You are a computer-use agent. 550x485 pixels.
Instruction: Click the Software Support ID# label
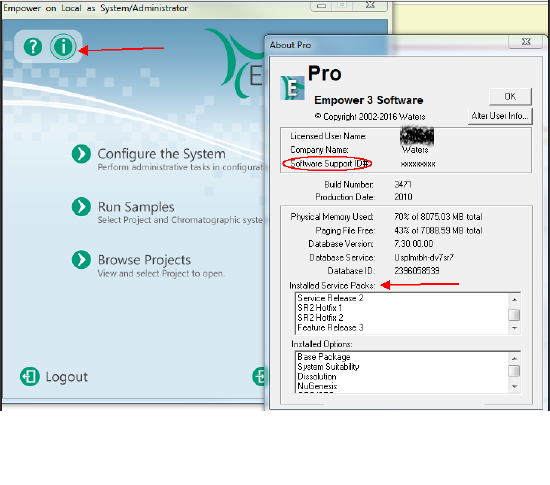tap(329, 164)
